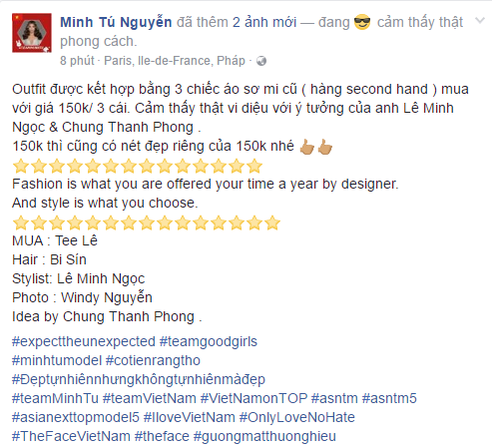Open the post options chevron dropdown

tap(480, 21)
